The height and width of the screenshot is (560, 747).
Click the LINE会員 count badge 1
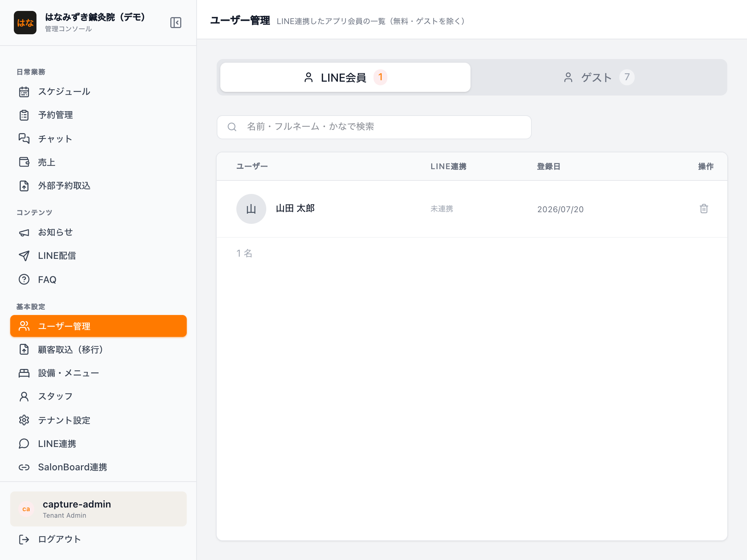coord(380,77)
